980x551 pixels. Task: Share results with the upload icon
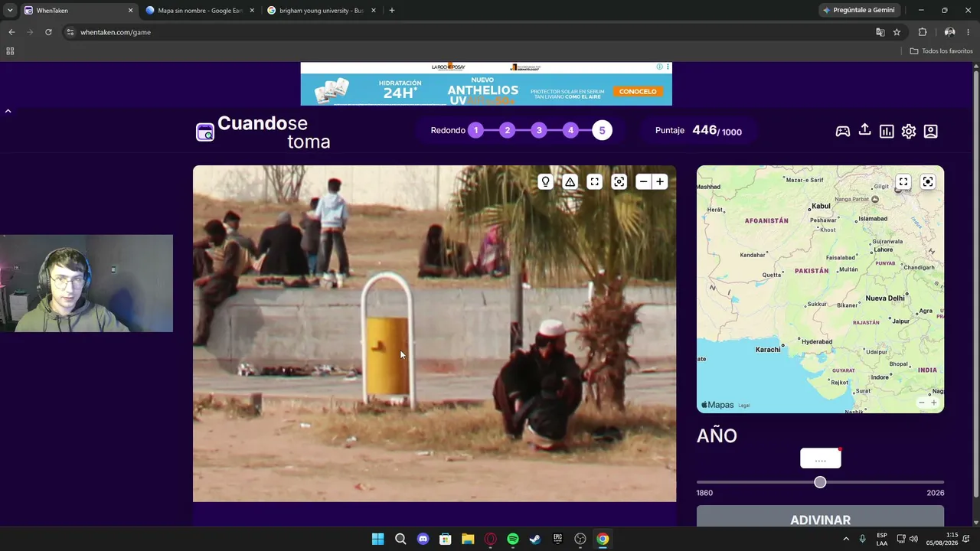(864, 130)
